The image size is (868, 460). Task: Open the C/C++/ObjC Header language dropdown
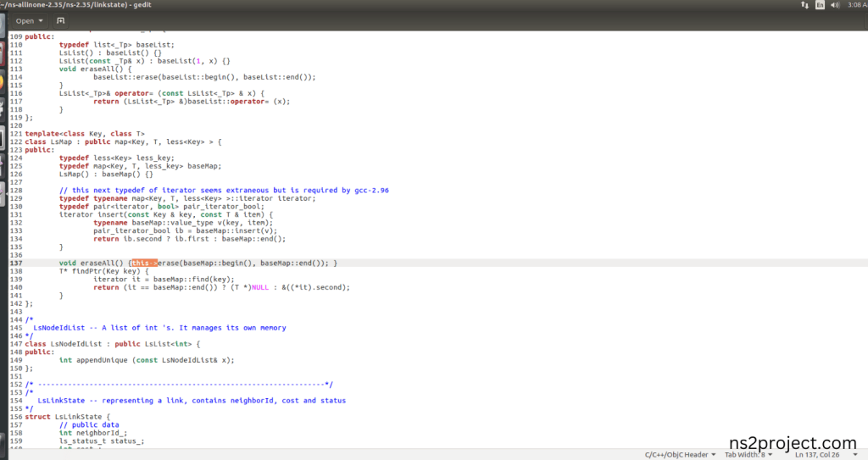(681, 454)
